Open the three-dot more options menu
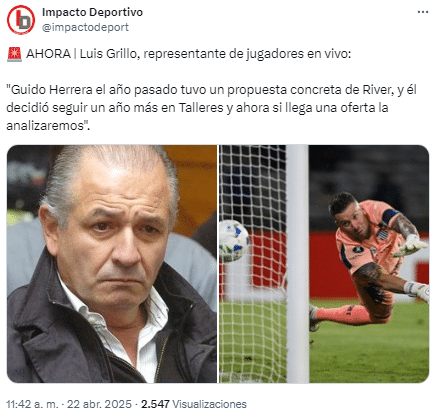The width and height of the screenshot is (438, 415). 423,12
